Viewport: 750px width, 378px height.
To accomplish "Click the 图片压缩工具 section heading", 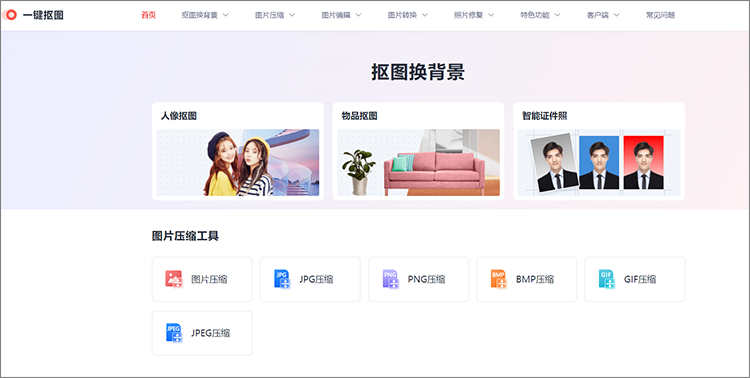I will [x=185, y=236].
